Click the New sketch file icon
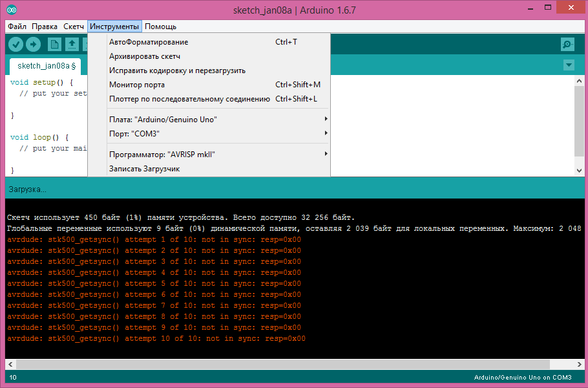The width and height of the screenshot is (588, 388). point(54,44)
